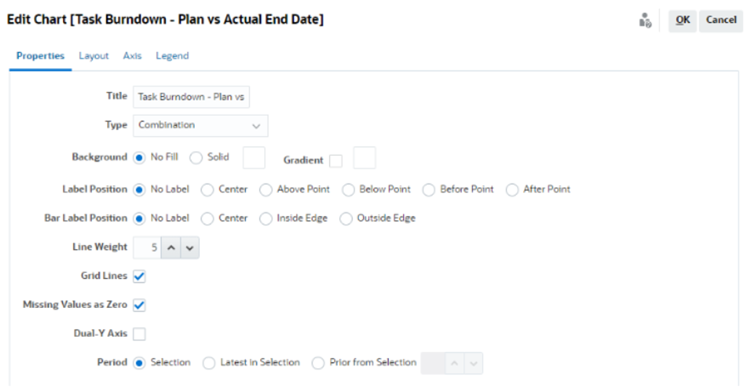Enable the Dual-Y Axis checkbox
Viewport: 751px width, 392px height.
[139, 334]
